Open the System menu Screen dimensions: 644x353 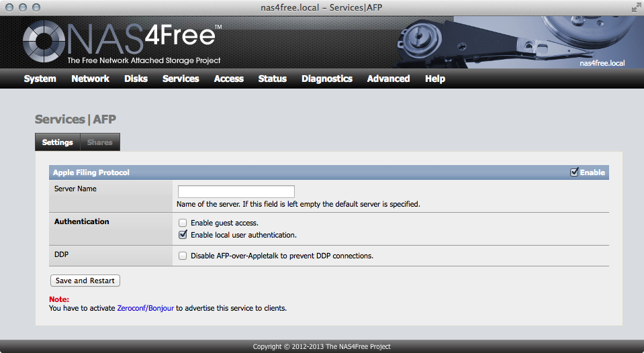coord(40,79)
